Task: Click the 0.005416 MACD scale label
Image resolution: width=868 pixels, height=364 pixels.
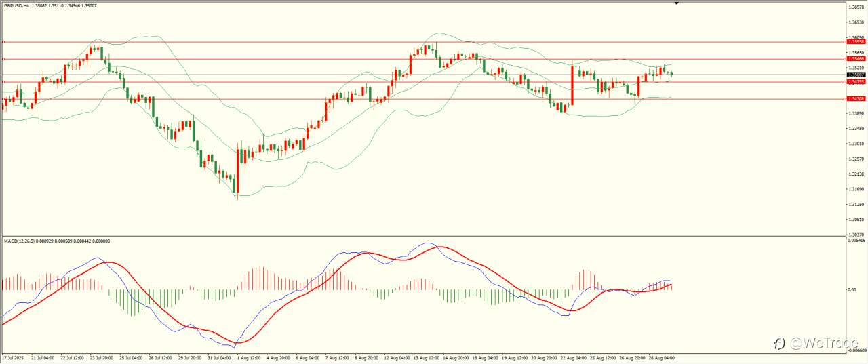Action: click(x=856, y=240)
